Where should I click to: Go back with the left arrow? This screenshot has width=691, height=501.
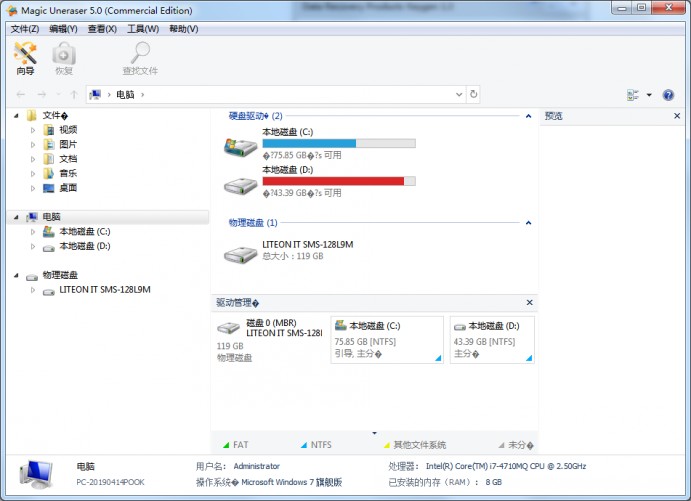pos(21,94)
